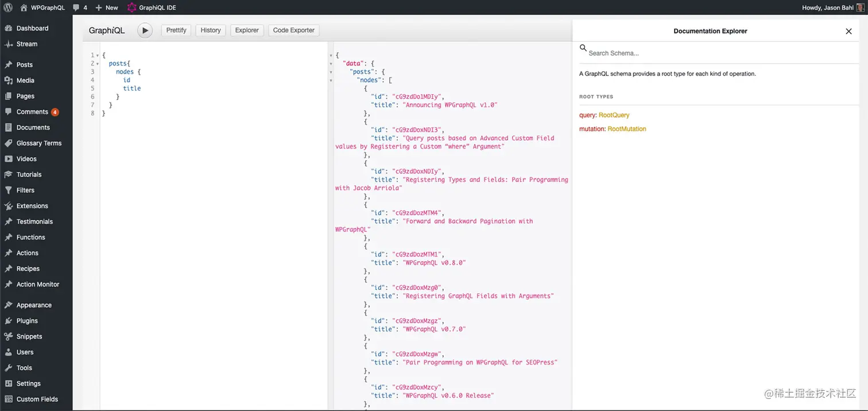Click the Search Schema input field
Image resolution: width=868 pixels, height=411 pixels.
pos(723,53)
